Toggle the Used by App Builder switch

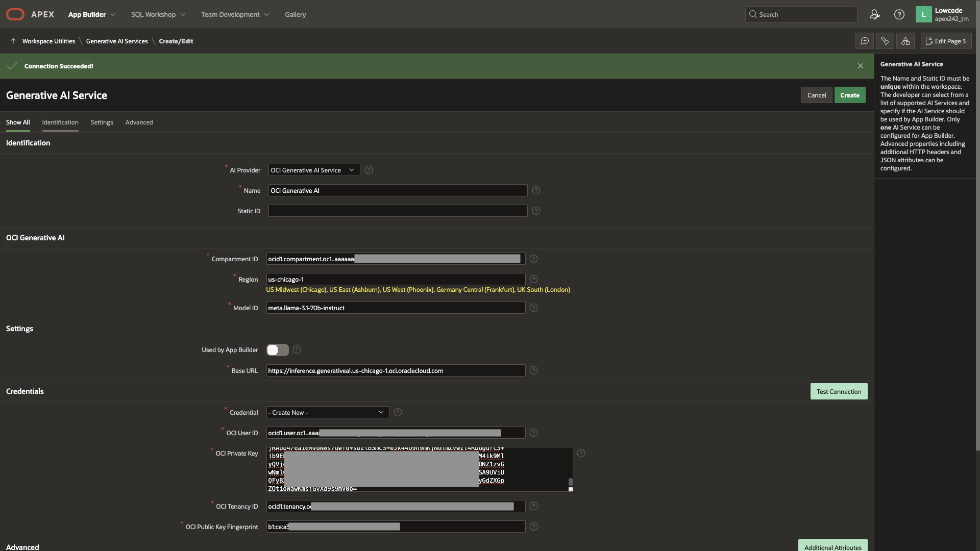point(278,349)
